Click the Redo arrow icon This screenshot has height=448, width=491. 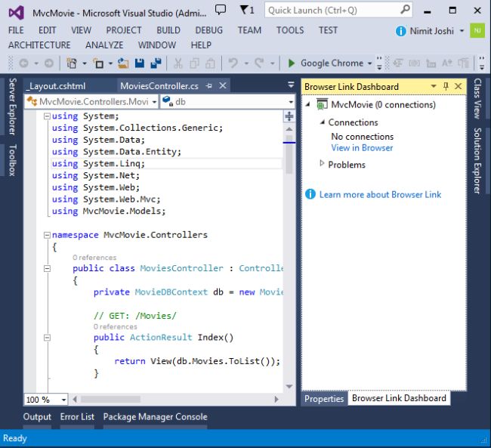(x=259, y=63)
